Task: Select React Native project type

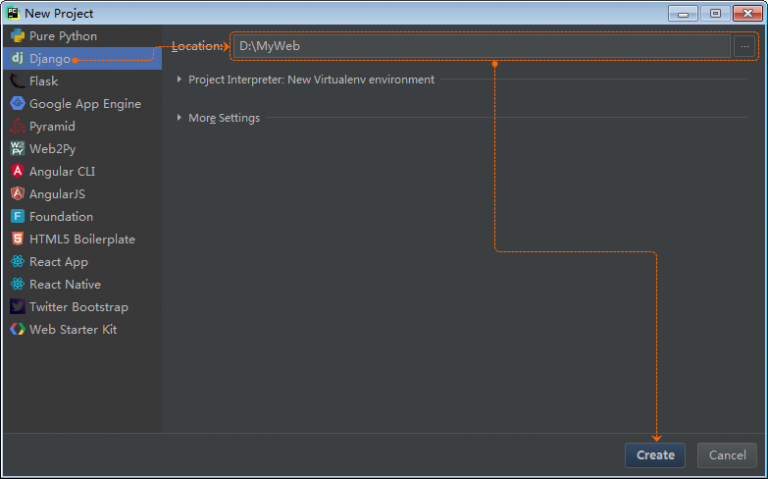Action: pyautogui.click(x=64, y=285)
